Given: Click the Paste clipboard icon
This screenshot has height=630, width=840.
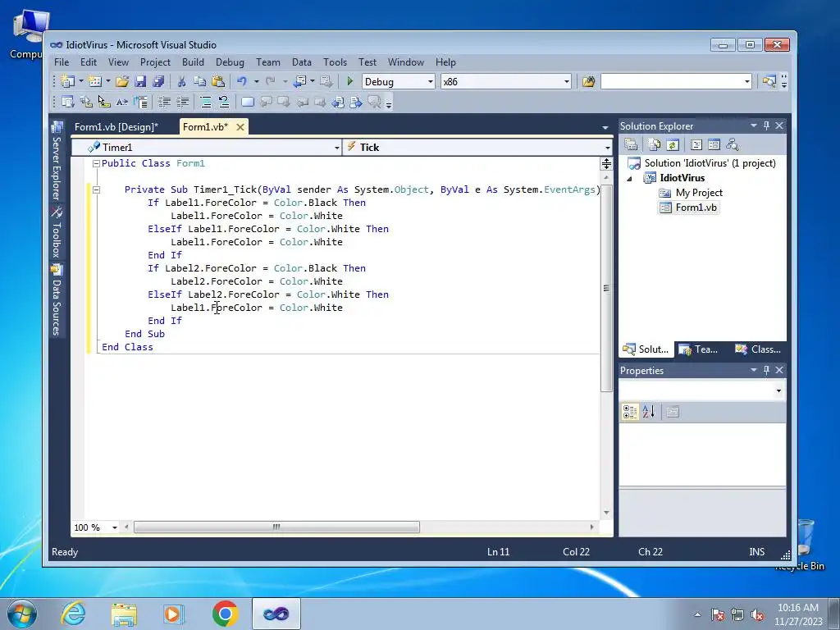Looking at the screenshot, I should click(x=218, y=81).
